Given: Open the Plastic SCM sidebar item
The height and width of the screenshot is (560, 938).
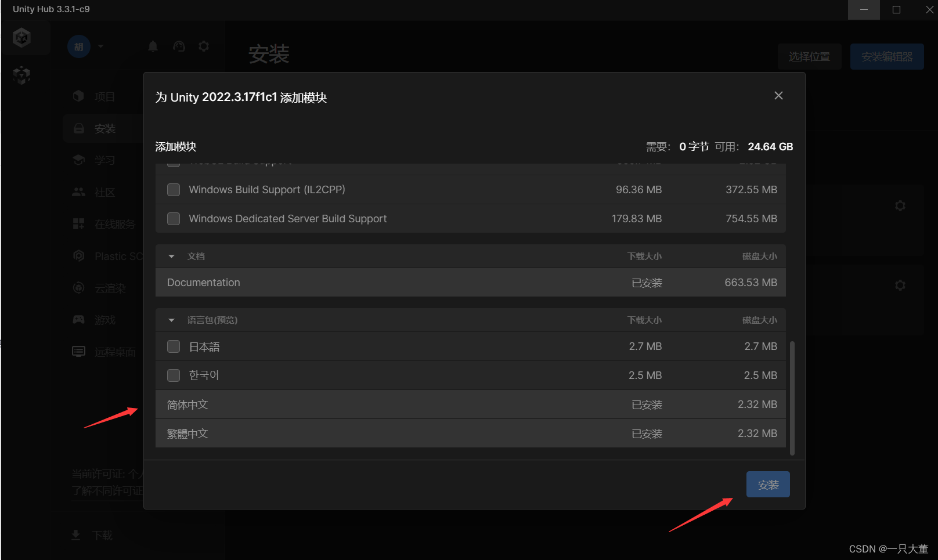Looking at the screenshot, I should [x=119, y=256].
